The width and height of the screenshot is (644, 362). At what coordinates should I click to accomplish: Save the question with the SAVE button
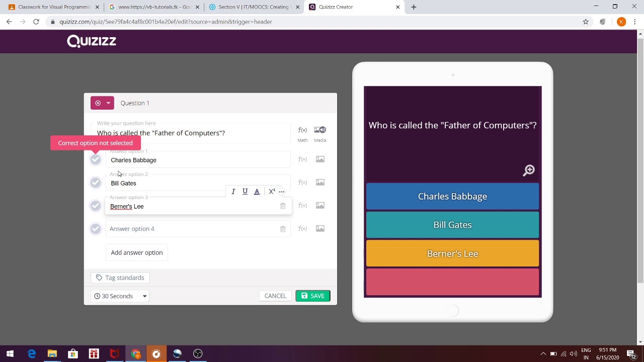312,296
